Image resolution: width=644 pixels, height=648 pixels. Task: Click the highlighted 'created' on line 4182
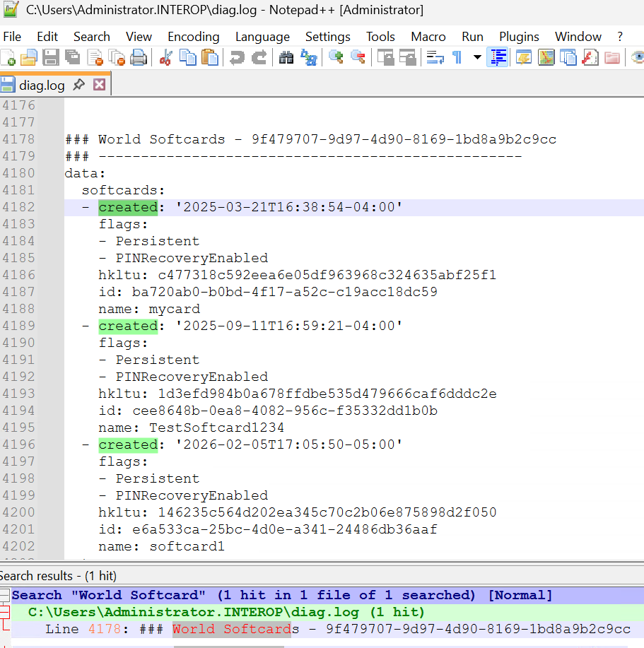click(128, 207)
